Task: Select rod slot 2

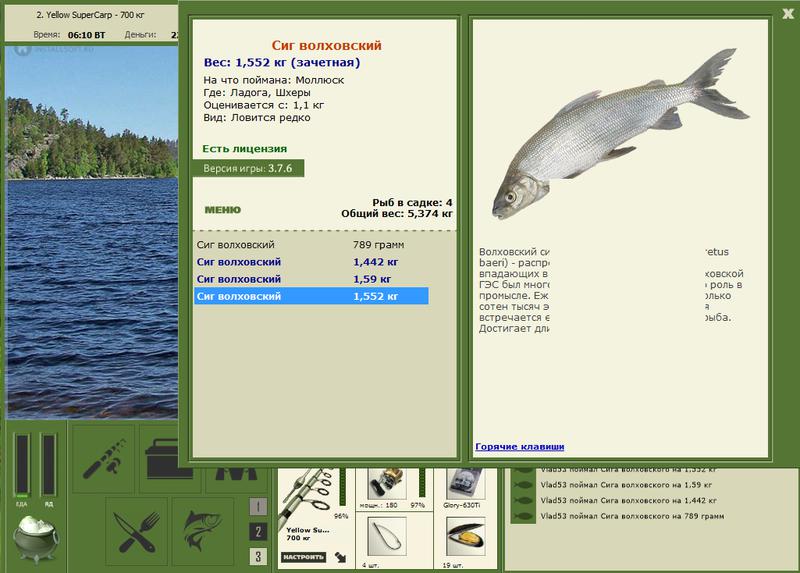Action: [x=258, y=532]
